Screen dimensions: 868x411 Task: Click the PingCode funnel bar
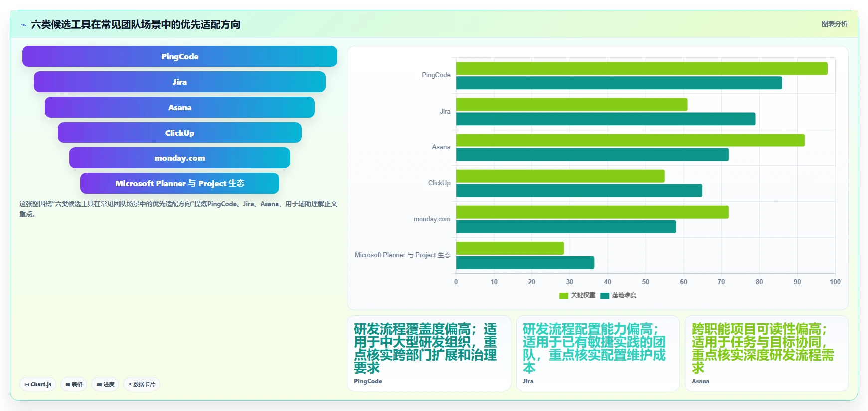[179, 56]
